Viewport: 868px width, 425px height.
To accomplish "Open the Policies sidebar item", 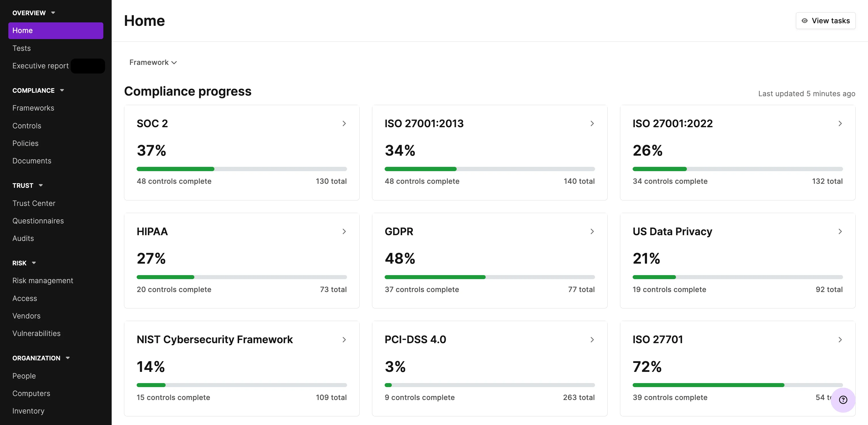I will pyautogui.click(x=25, y=143).
